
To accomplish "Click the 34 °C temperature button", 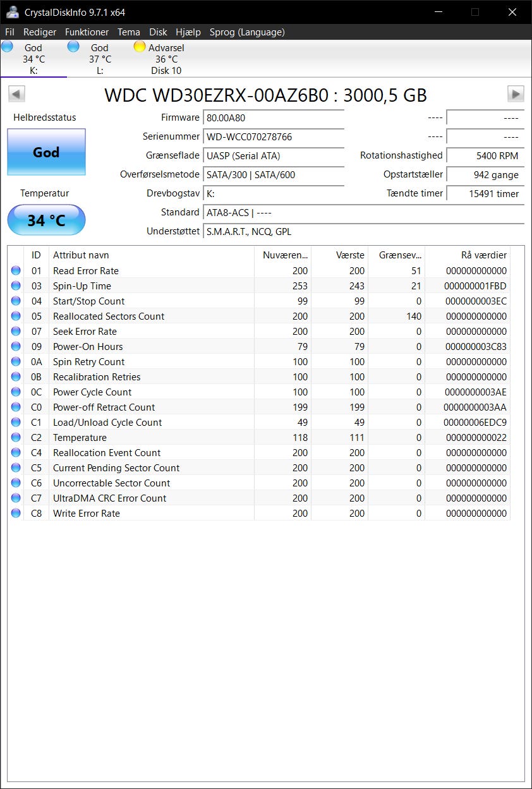I will [x=46, y=220].
